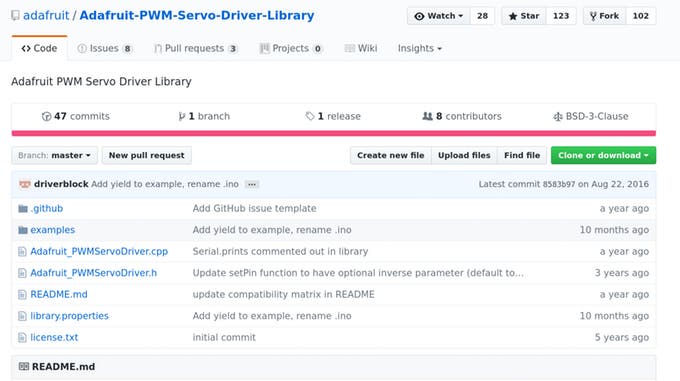Click the top commit message 'Add yield to example'
This screenshot has height=381, width=680.
[165, 184]
